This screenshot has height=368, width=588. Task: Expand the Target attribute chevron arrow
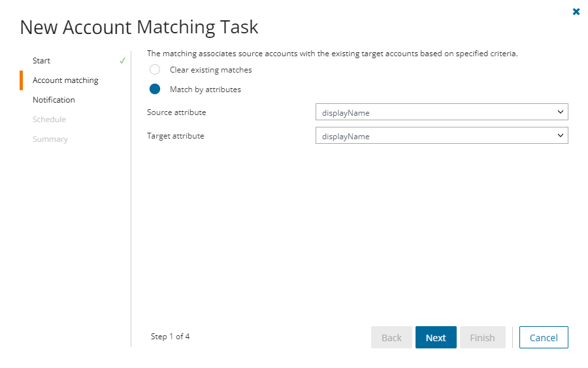pos(560,135)
